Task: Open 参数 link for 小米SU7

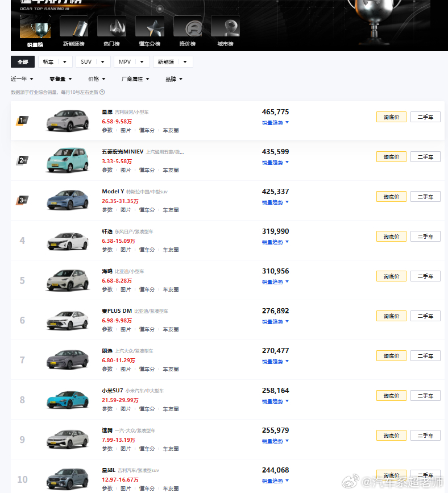Action: (x=107, y=409)
